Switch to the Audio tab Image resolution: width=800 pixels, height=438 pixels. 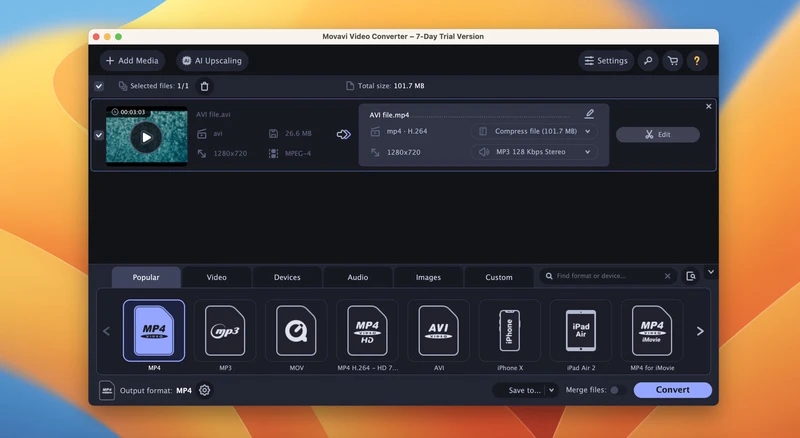click(x=358, y=277)
